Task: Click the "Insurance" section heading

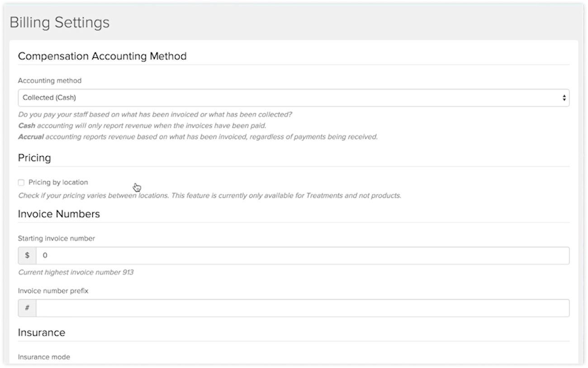Action: 42,332
